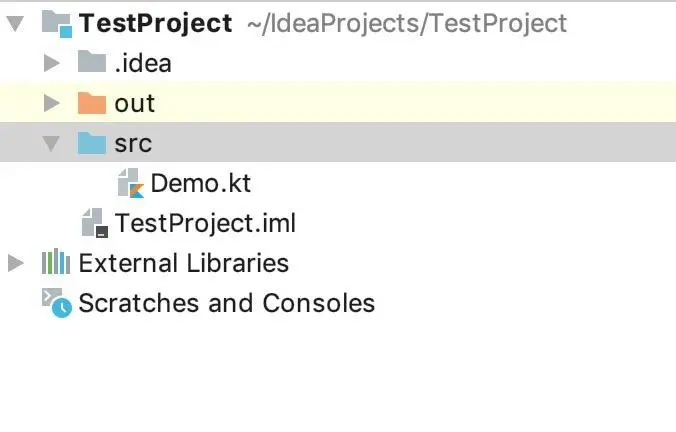Click the orange out folder icon
676x432 pixels.
tap(92, 103)
